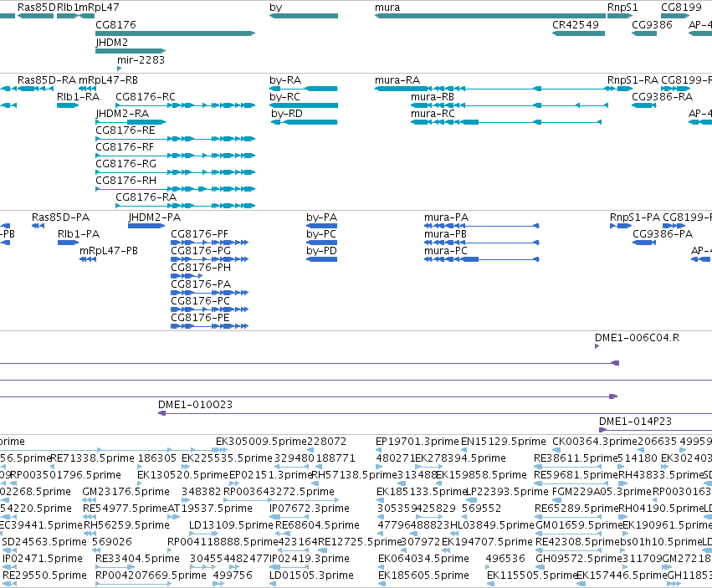This screenshot has width=712, height=588.
Task: Select the RnpS1 gene bar
Action: [620, 16]
